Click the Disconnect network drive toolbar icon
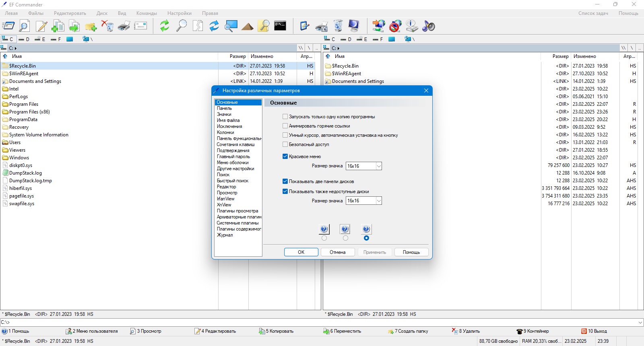The width and height of the screenshot is (644, 346). (395, 26)
